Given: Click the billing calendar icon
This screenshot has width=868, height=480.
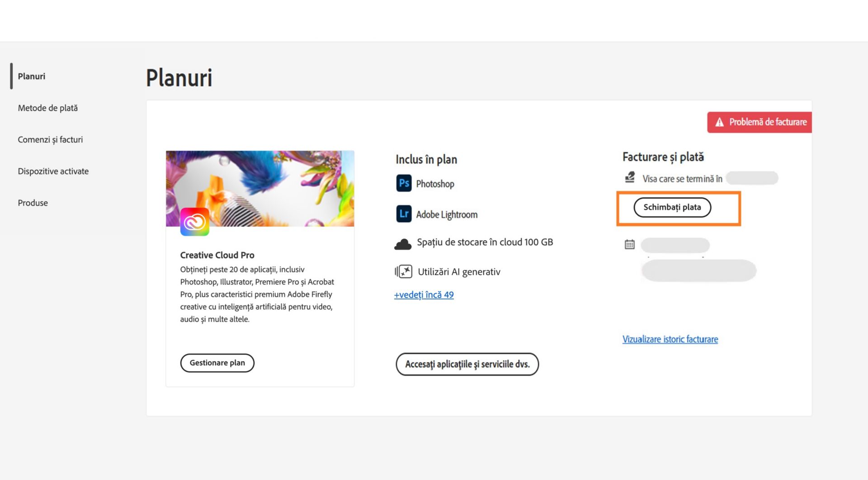Looking at the screenshot, I should [x=629, y=245].
